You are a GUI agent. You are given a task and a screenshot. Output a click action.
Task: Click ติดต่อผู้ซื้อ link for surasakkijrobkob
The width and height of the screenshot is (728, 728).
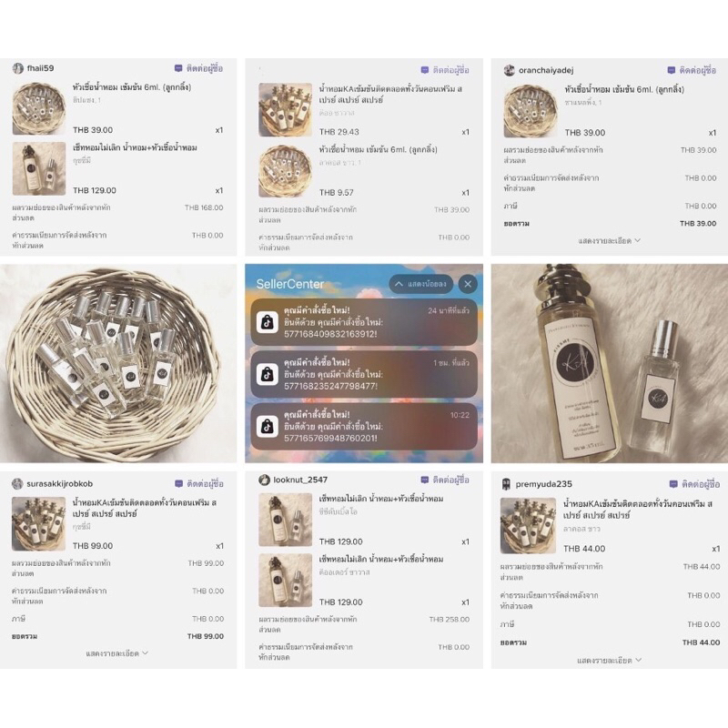[206, 484]
